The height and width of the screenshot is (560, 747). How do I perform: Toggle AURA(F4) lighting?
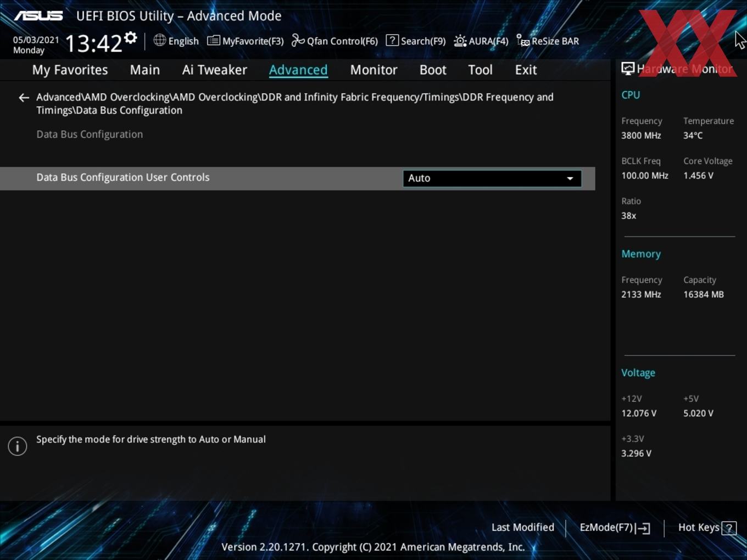pyautogui.click(x=481, y=41)
